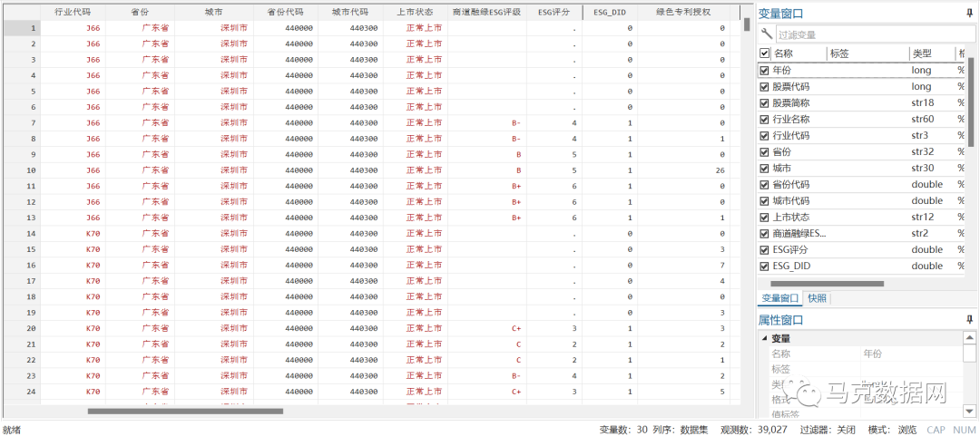Toggle the 行业代码 variable checkbox
Screen dimensions: 980x436
pyautogui.click(x=764, y=136)
